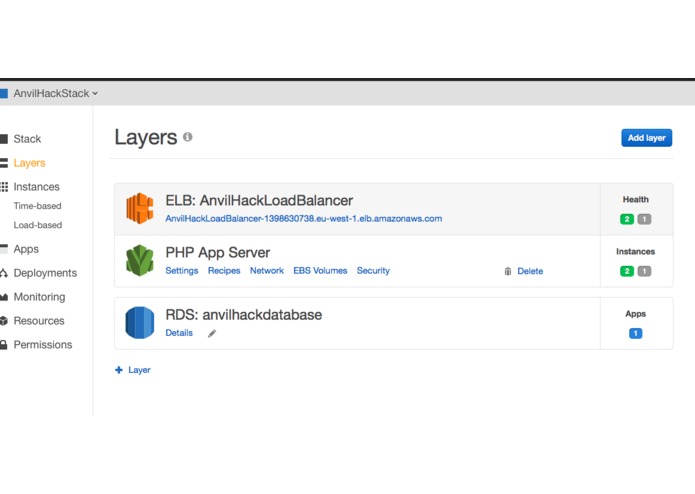Click the Resources cube icon
Image resolution: width=695 pixels, height=494 pixels.
coord(4,321)
